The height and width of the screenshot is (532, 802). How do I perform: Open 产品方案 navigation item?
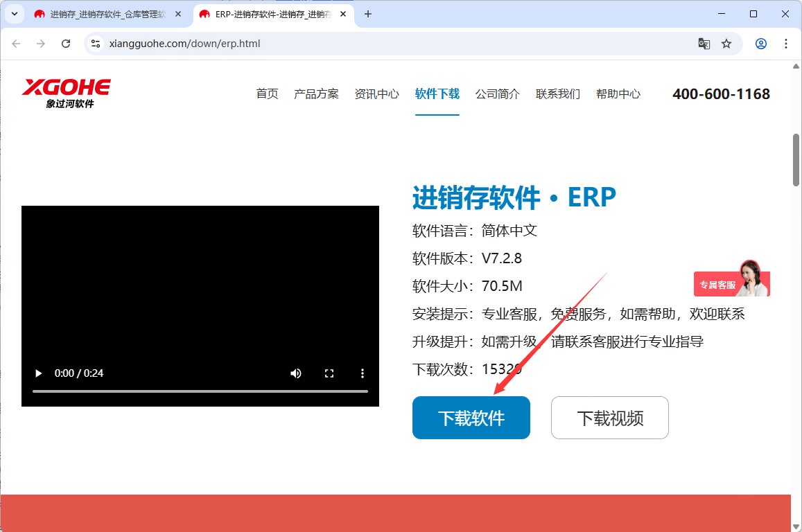coord(316,94)
